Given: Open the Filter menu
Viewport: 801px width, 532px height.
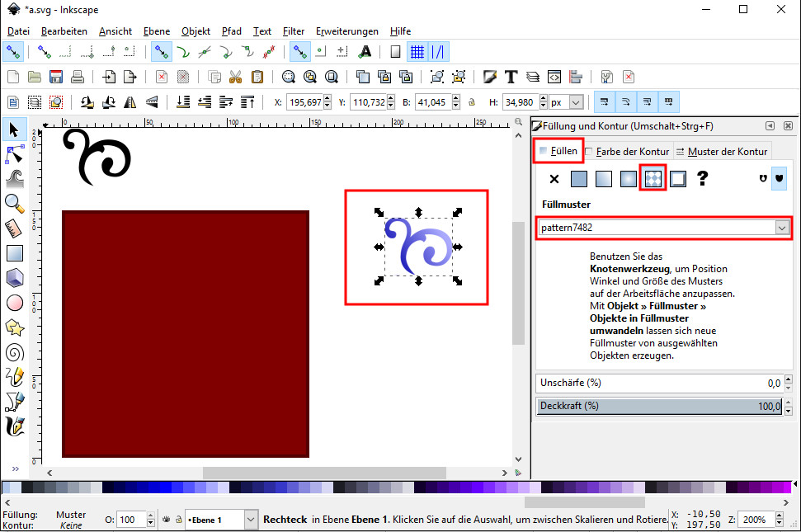Looking at the screenshot, I should click(293, 31).
